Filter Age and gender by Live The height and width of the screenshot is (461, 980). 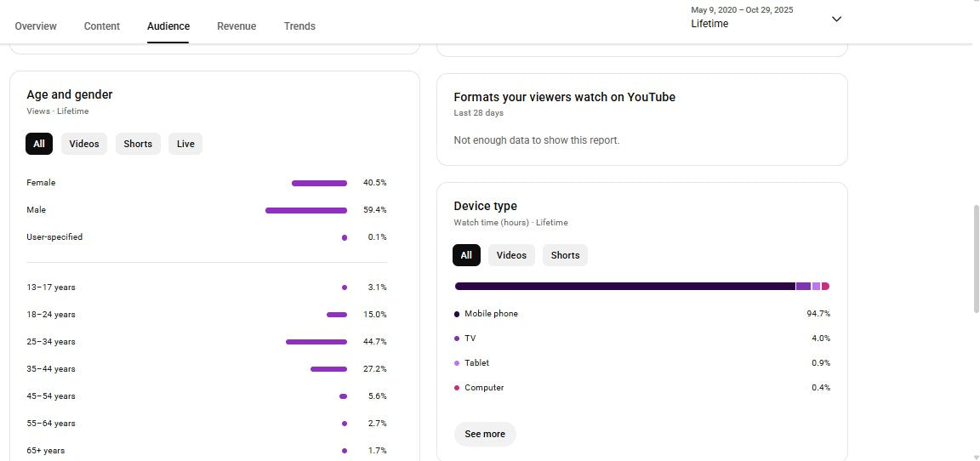point(185,144)
